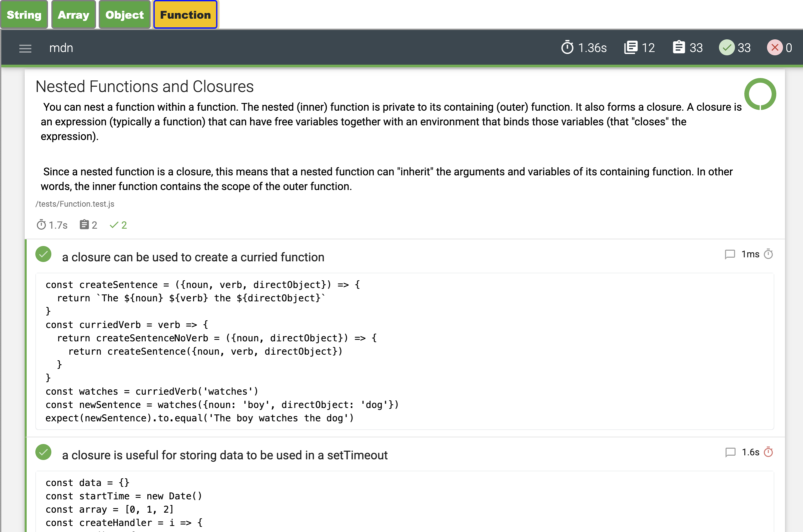Switch to the String tab

click(24, 14)
